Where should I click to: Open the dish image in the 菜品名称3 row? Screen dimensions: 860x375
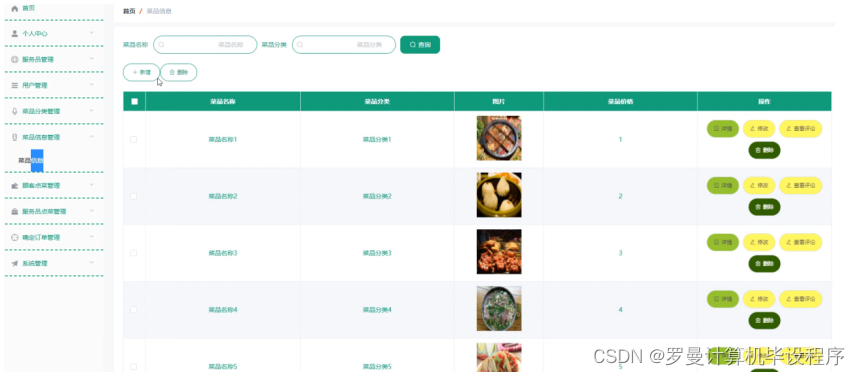tap(499, 252)
